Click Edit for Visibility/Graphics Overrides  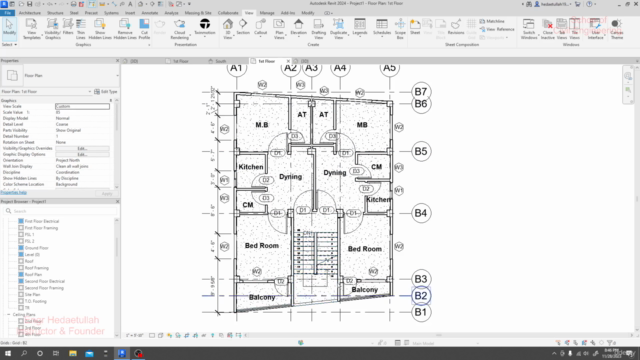coord(82,149)
